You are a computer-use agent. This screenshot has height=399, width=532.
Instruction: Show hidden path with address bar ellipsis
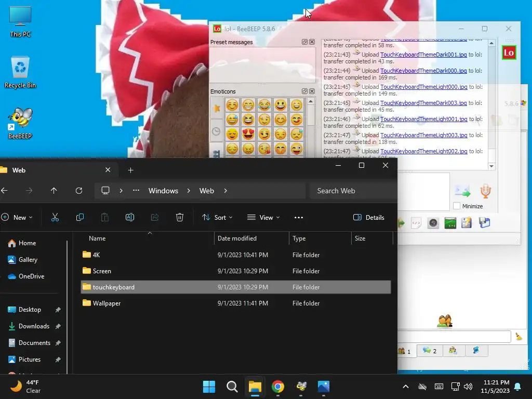(x=136, y=191)
